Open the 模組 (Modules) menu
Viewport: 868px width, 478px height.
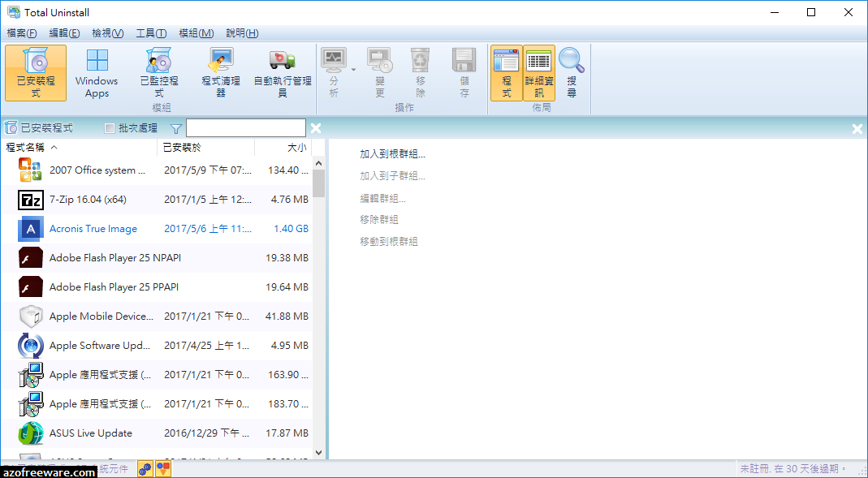click(x=196, y=33)
